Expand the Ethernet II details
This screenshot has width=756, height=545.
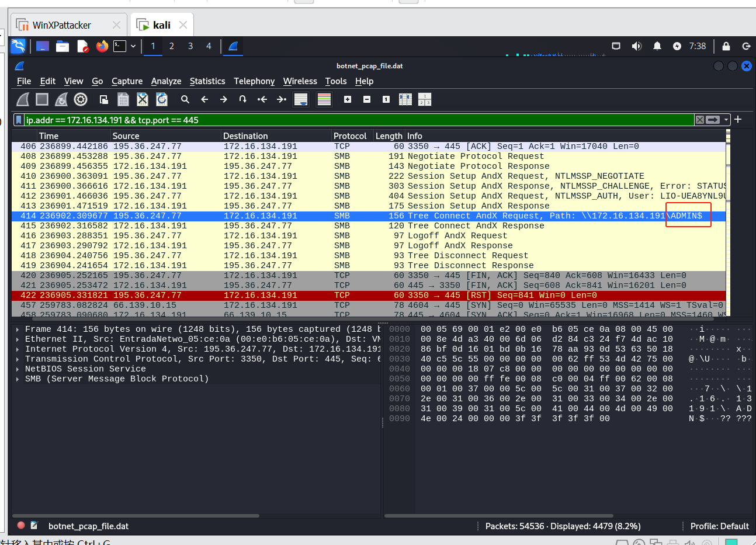(x=18, y=339)
